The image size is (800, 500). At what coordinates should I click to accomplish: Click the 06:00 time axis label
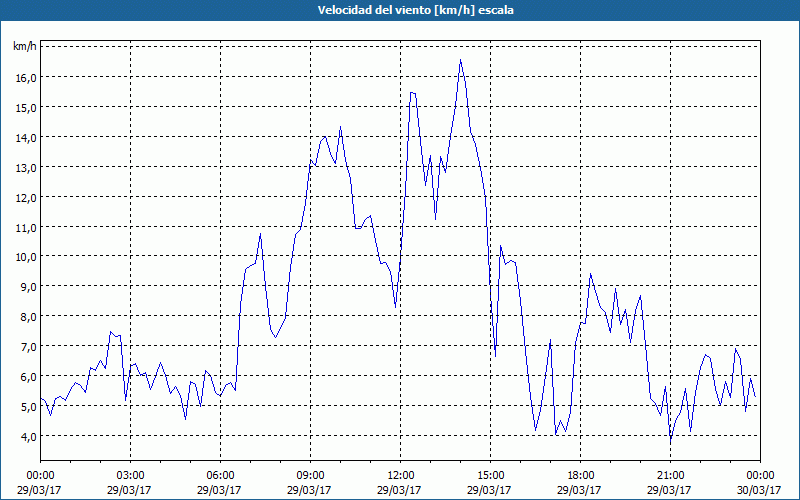pos(220,476)
